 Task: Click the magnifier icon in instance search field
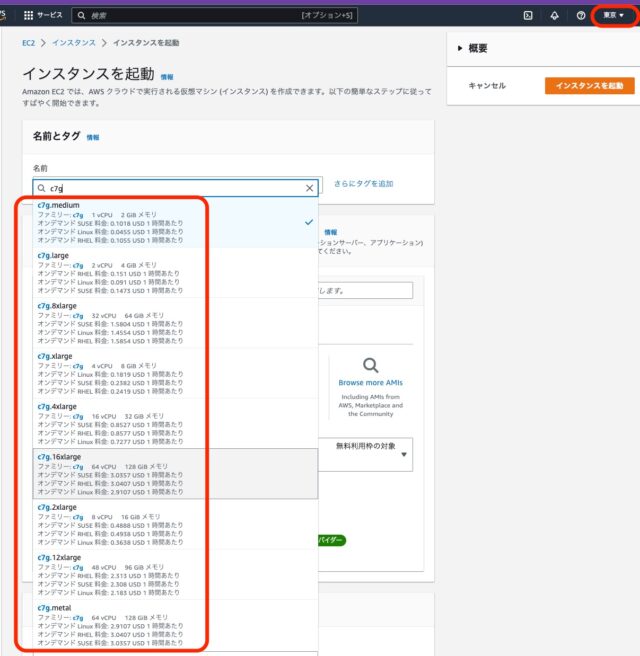tap(41, 188)
